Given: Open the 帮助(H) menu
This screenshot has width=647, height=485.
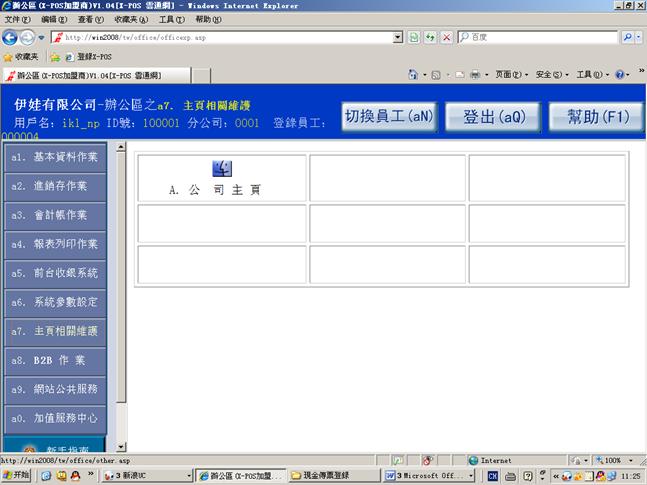Looking at the screenshot, I should tap(208, 19).
